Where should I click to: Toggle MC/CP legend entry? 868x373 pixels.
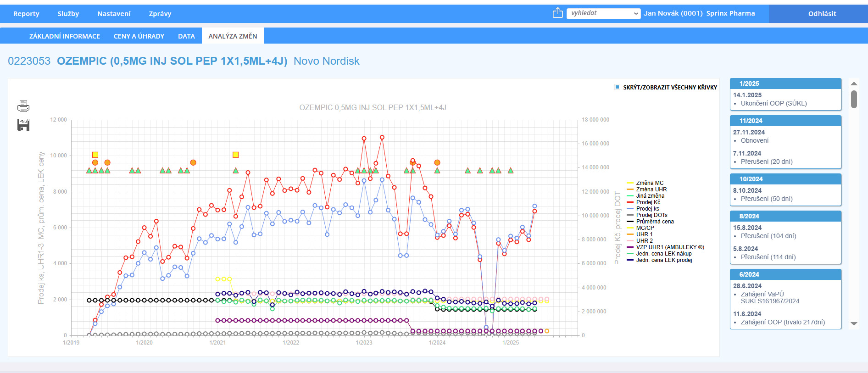pos(640,228)
